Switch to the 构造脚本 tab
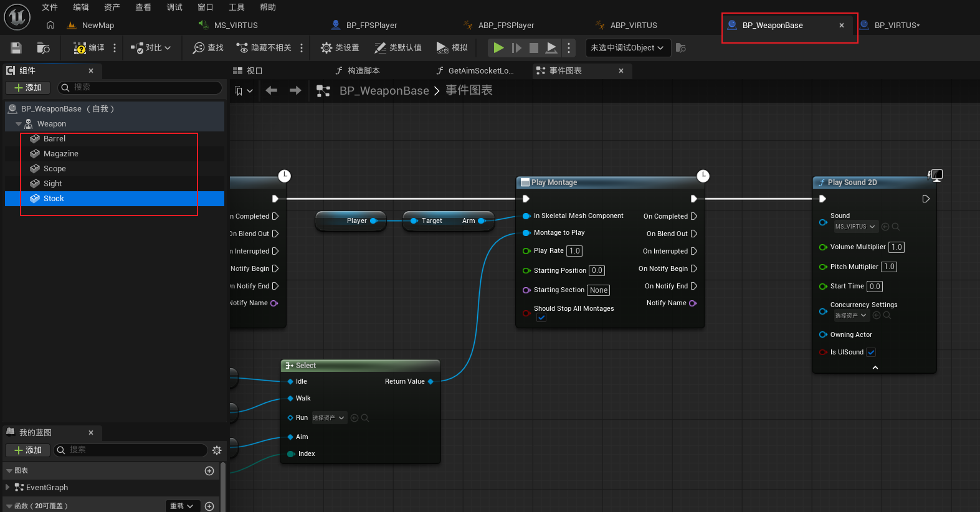The image size is (980, 512). pyautogui.click(x=363, y=71)
